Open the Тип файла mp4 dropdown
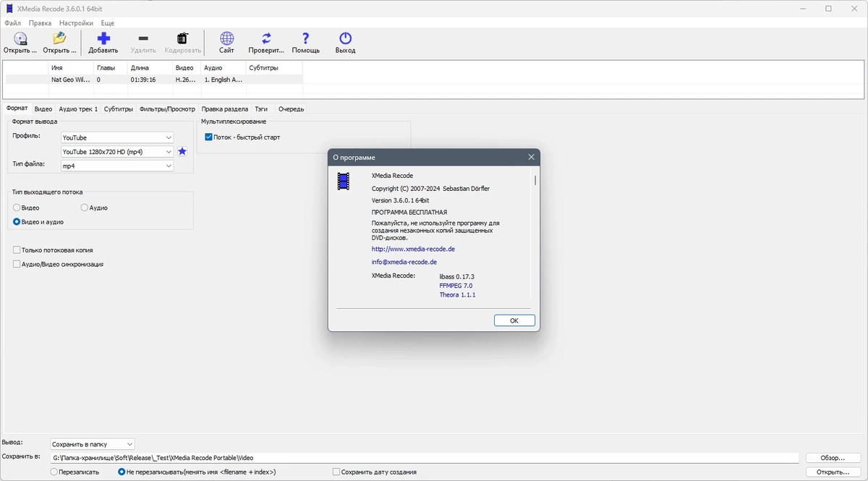 [x=117, y=166]
